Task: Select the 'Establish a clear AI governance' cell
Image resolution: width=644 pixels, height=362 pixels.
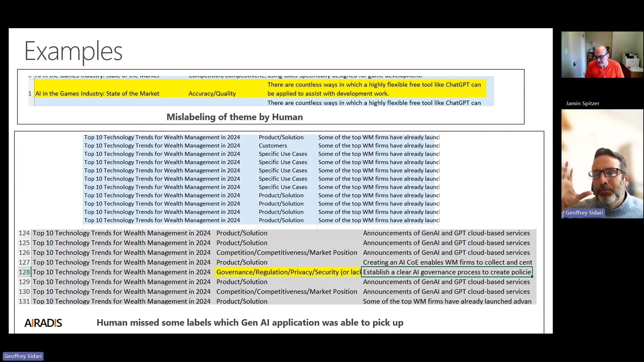Action: [446, 272]
